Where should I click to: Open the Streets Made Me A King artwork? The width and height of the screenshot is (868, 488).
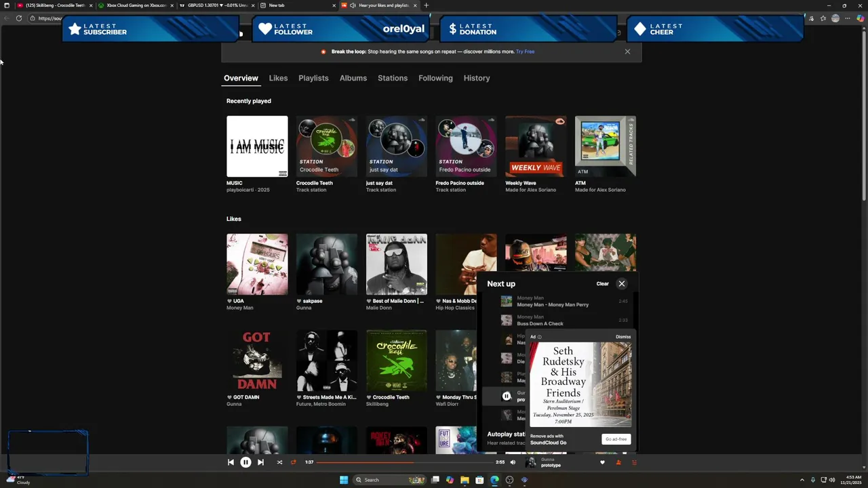(x=327, y=361)
